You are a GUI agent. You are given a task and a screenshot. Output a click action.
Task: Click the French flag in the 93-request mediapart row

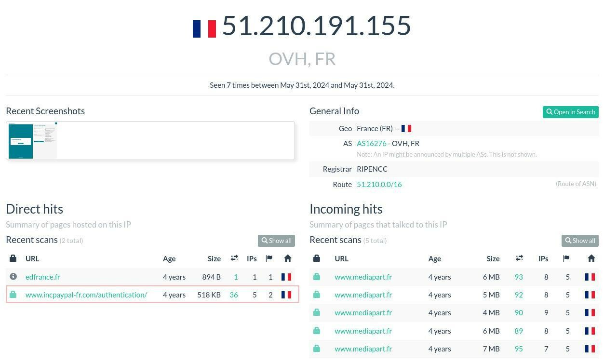click(x=590, y=277)
